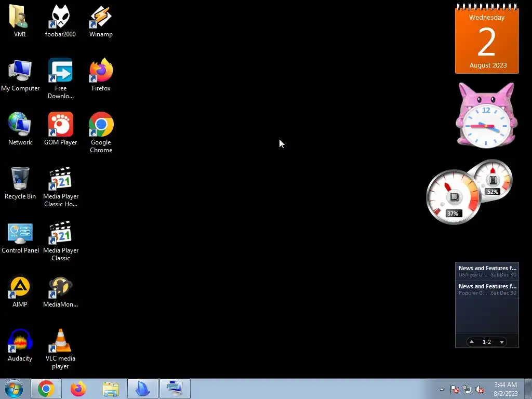Viewport: 532px width, 399px height.
Task: Go to previous feed headlines page
Action: point(472,342)
